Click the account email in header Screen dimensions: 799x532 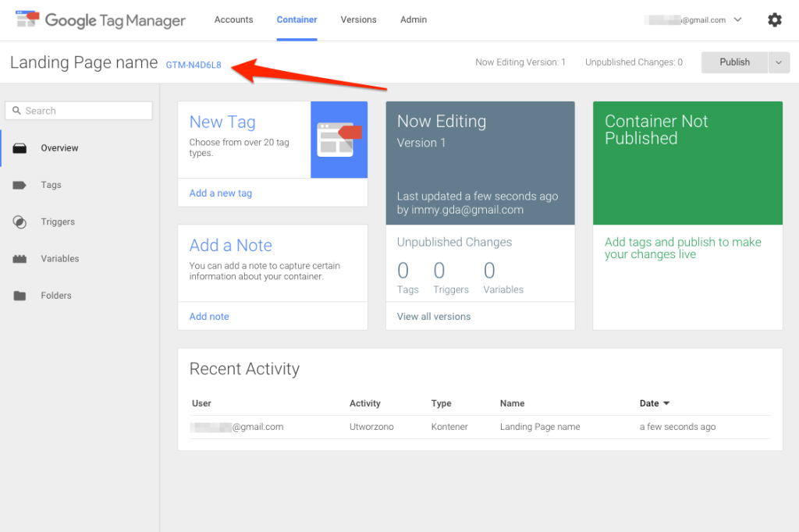pyautogui.click(x=685, y=20)
